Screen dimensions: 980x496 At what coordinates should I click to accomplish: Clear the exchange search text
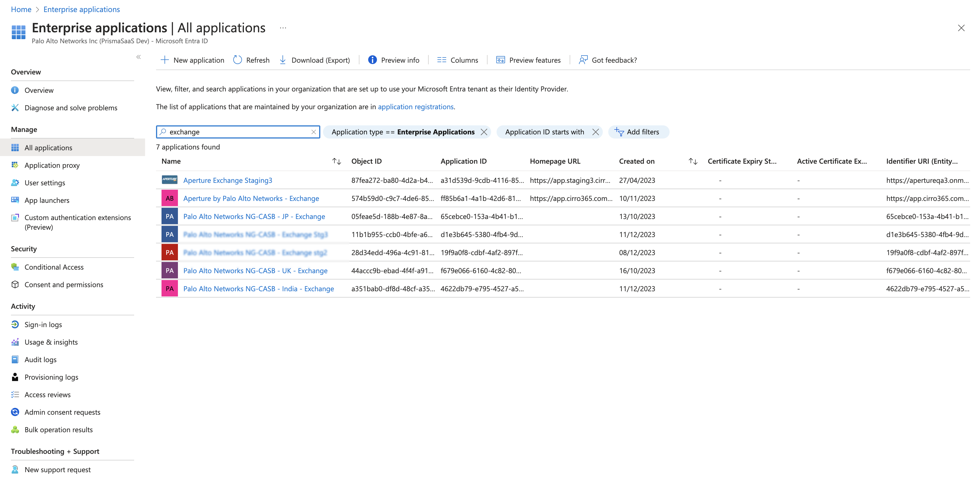coord(313,132)
